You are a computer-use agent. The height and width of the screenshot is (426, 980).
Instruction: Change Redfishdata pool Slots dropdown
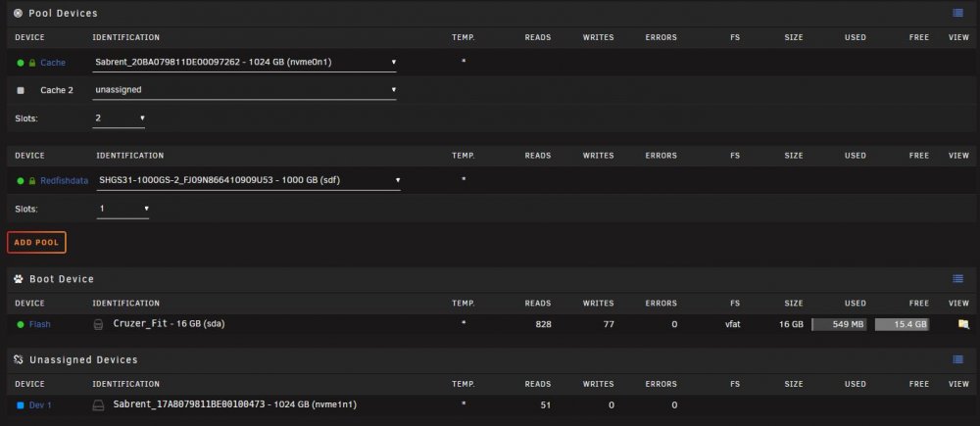tap(122, 209)
